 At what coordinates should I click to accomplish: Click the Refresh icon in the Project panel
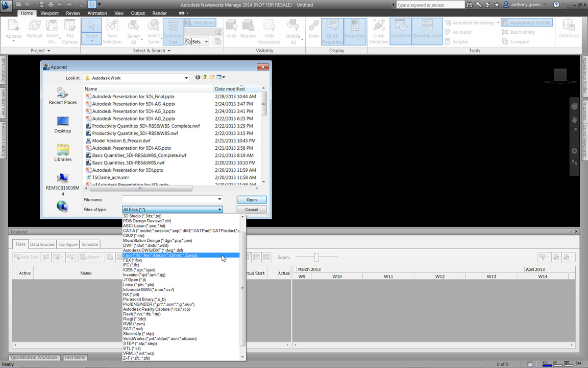point(35,29)
